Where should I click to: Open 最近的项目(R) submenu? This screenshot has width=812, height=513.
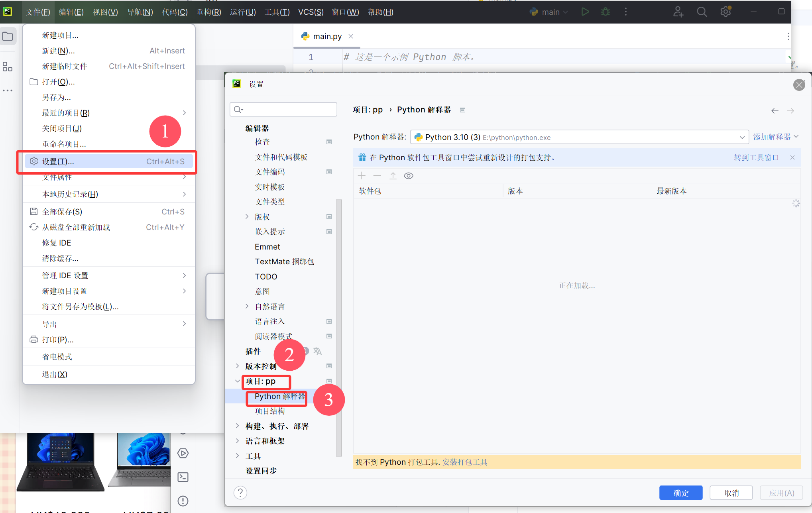[108, 113]
